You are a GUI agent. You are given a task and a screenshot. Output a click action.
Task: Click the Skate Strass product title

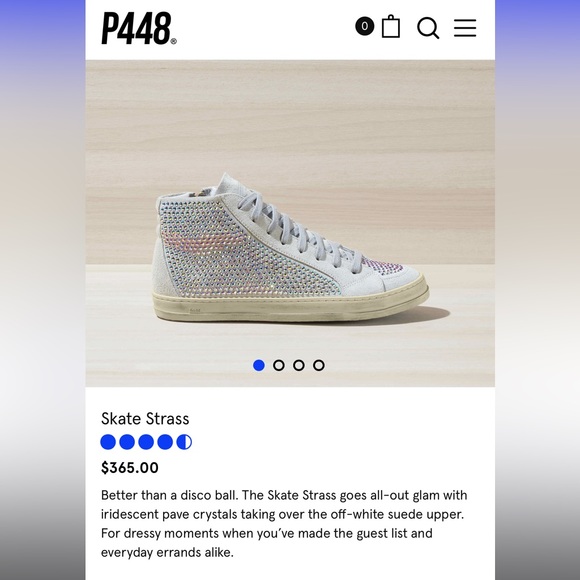(x=145, y=419)
